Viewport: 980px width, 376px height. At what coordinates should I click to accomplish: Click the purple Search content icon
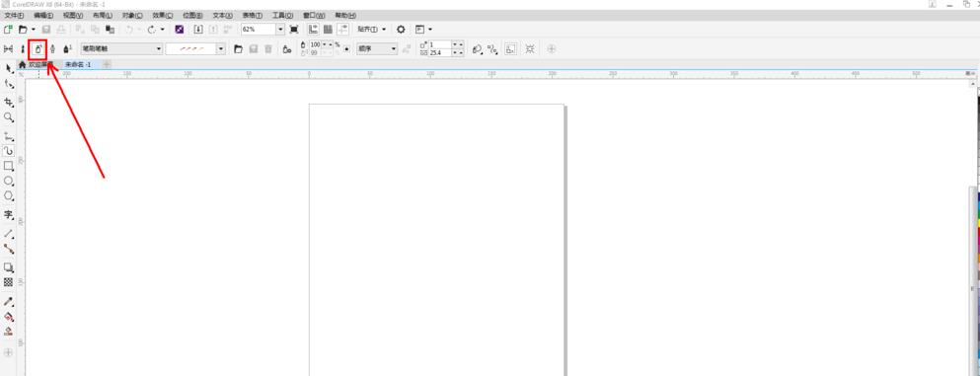(180, 30)
